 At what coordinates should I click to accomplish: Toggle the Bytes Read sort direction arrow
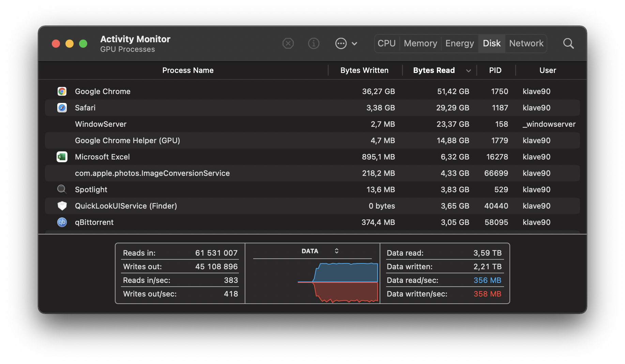[x=469, y=71]
